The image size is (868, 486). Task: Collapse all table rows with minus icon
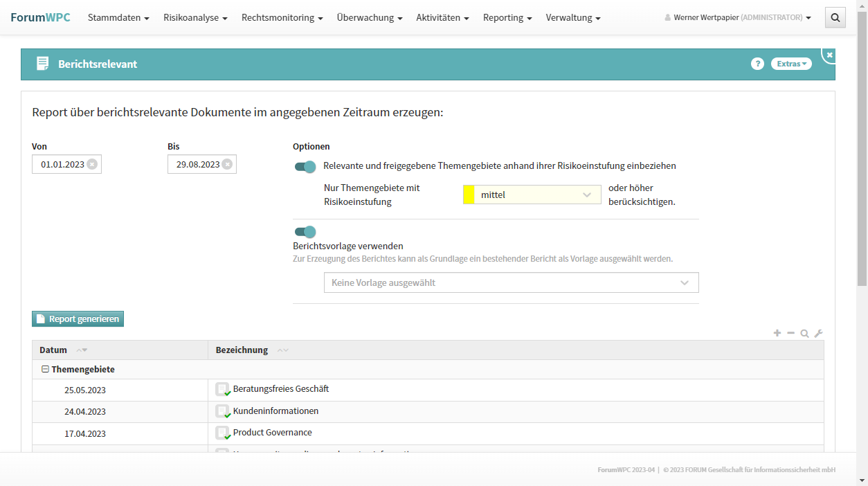tap(791, 333)
